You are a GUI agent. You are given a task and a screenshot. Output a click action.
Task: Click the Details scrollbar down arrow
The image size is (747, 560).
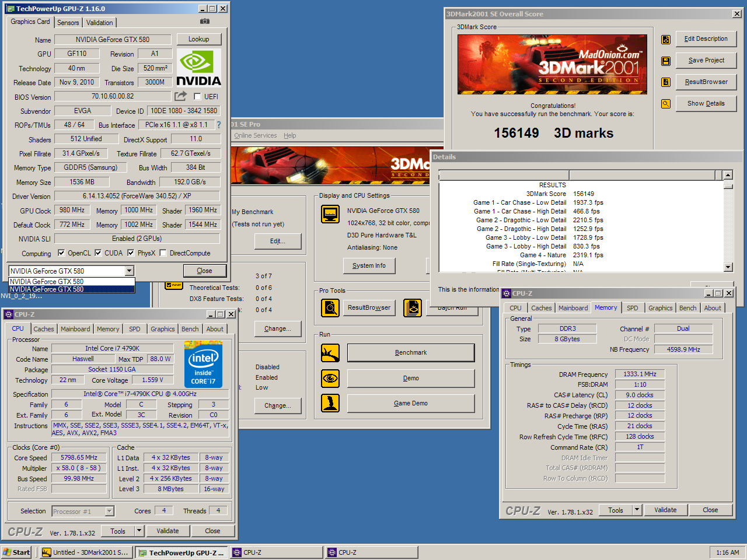point(728,267)
